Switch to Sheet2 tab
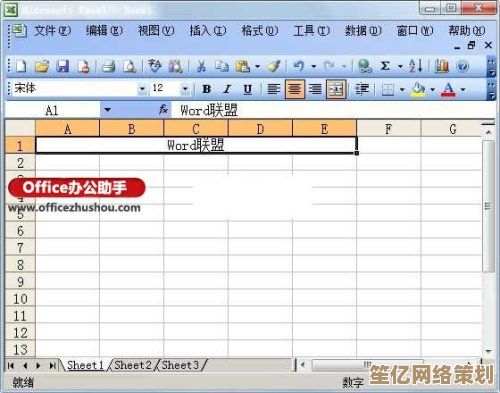This screenshot has width=500, height=393. [133, 365]
